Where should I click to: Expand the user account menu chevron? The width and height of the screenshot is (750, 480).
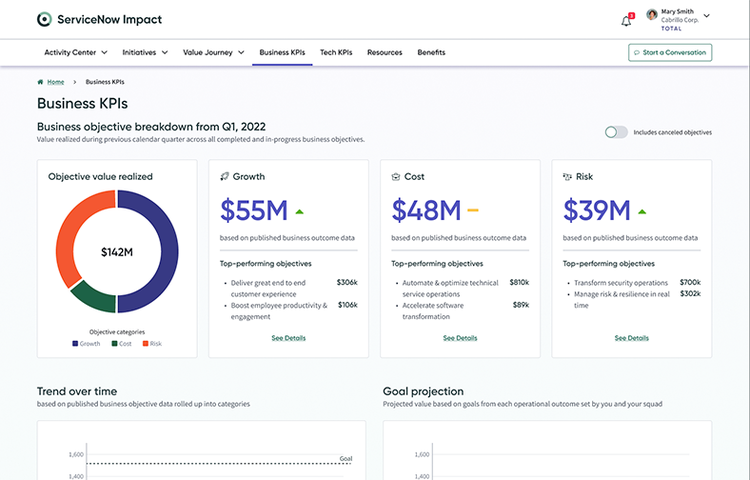[x=706, y=16]
